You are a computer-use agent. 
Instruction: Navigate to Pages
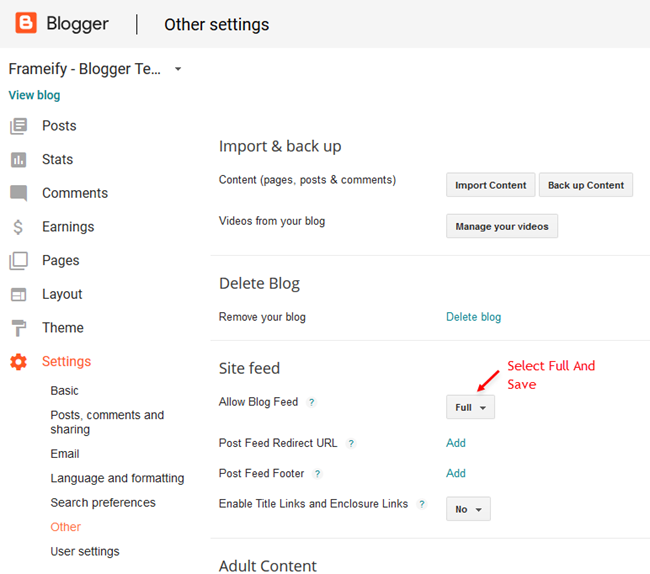[61, 260]
